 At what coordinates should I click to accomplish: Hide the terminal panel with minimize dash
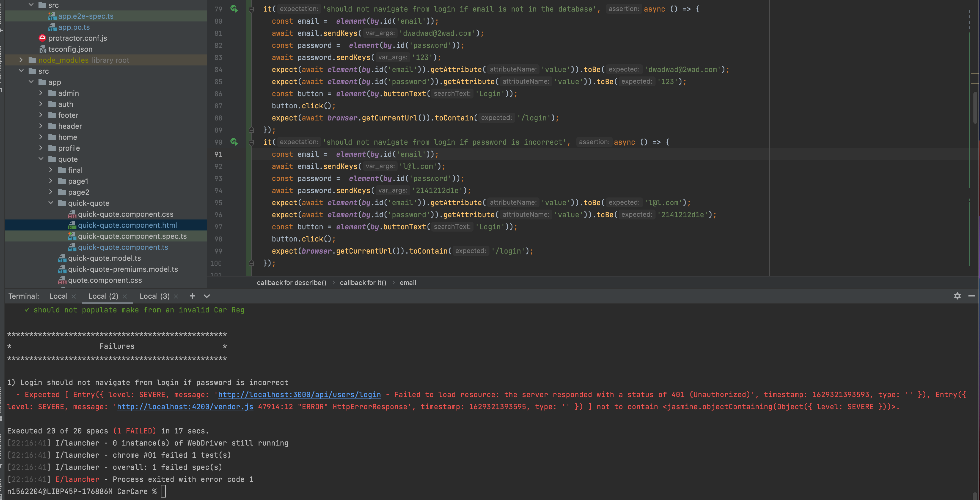(971, 296)
